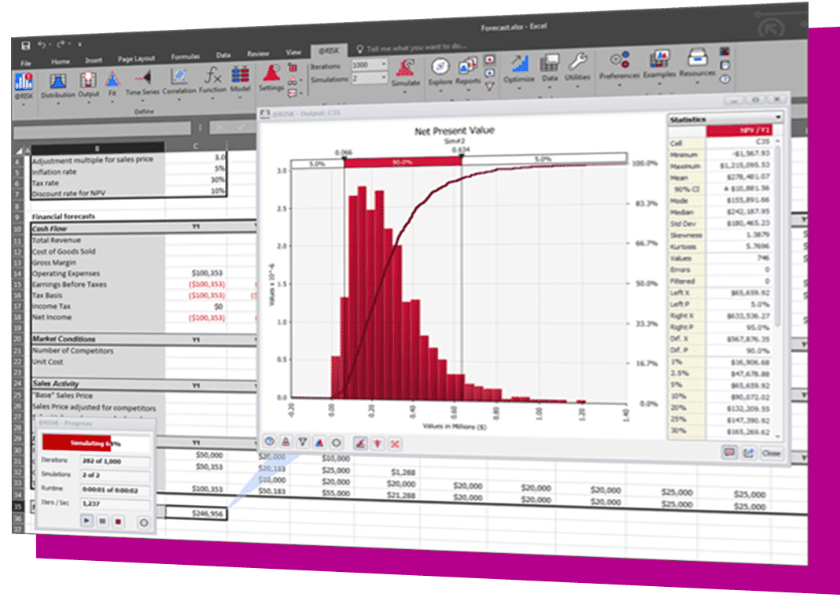Click the Simulate icon
840x616 pixels.
pos(406,68)
